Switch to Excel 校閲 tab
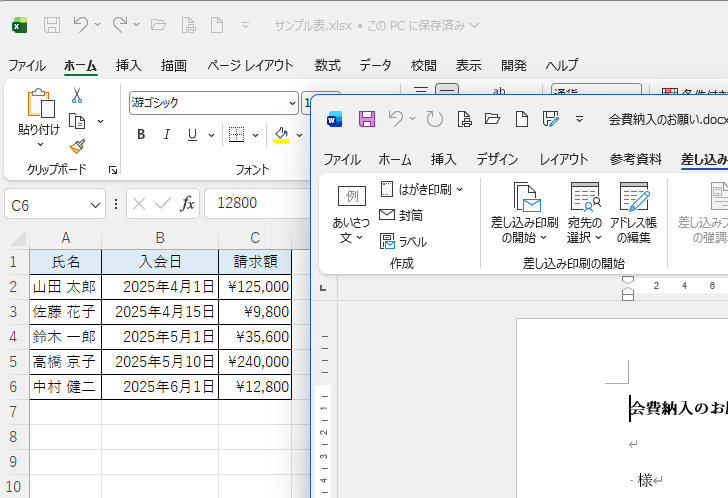Screen dimensions: 728x498 pos(423,65)
